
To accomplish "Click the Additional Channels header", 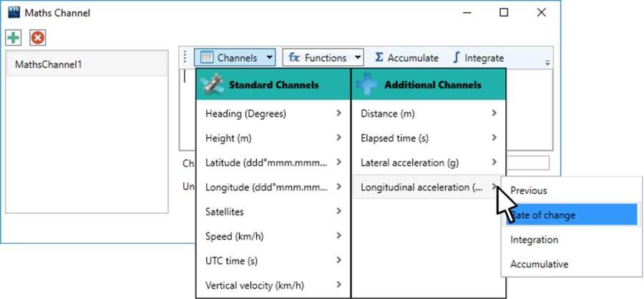I will tap(429, 85).
